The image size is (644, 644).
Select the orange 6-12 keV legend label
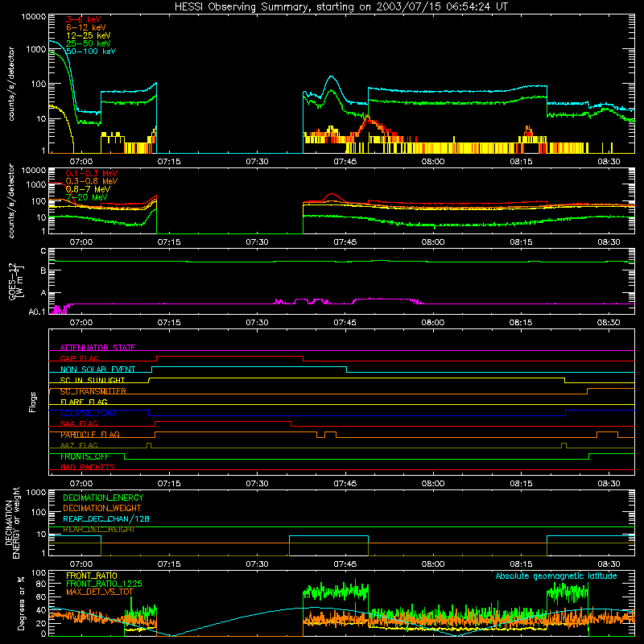pos(85,27)
